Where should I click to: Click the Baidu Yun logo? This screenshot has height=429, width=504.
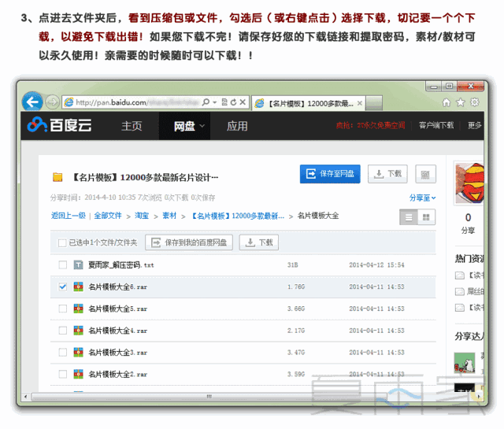pos(60,125)
